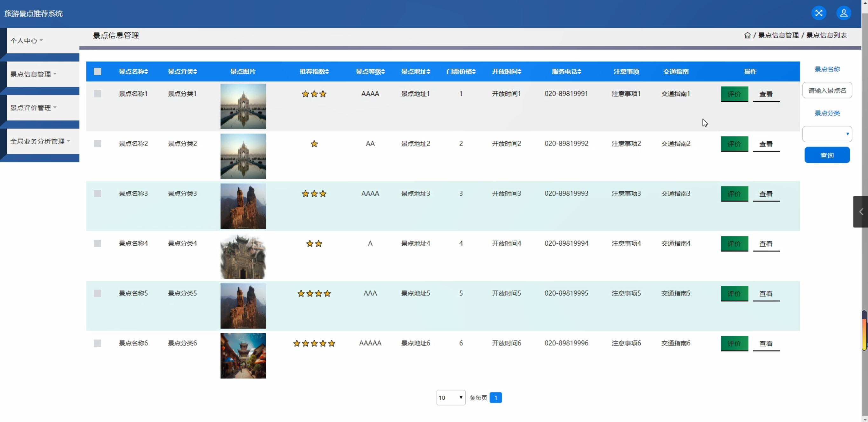Open 全局业务分析管理 sidebar menu
The image size is (868, 422).
[x=40, y=141]
